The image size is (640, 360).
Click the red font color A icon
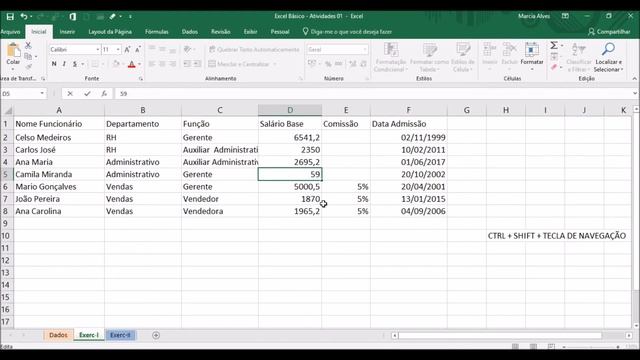click(131, 64)
